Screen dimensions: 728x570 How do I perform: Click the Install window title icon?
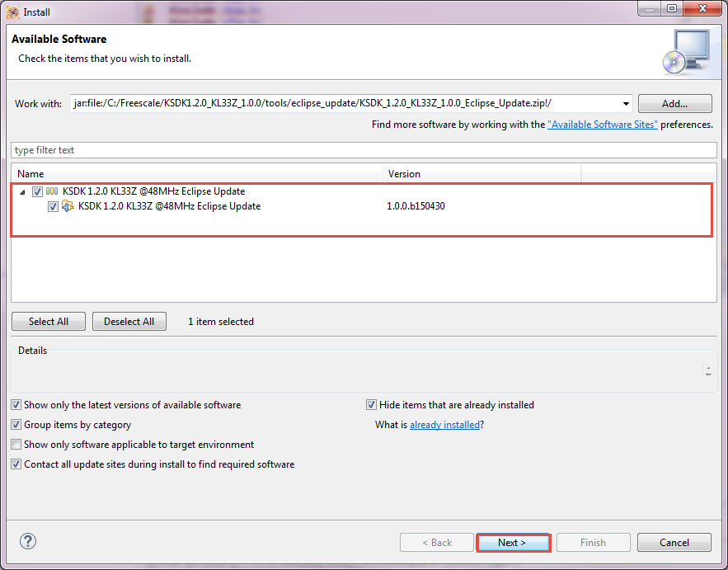tap(12, 12)
